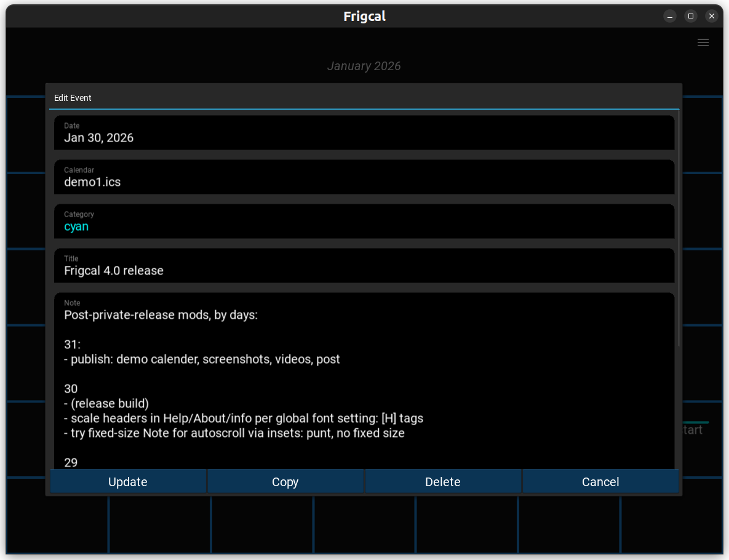Viewport: 729px width, 560px height.
Task: Click inside the Note text area
Action: tap(364, 382)
